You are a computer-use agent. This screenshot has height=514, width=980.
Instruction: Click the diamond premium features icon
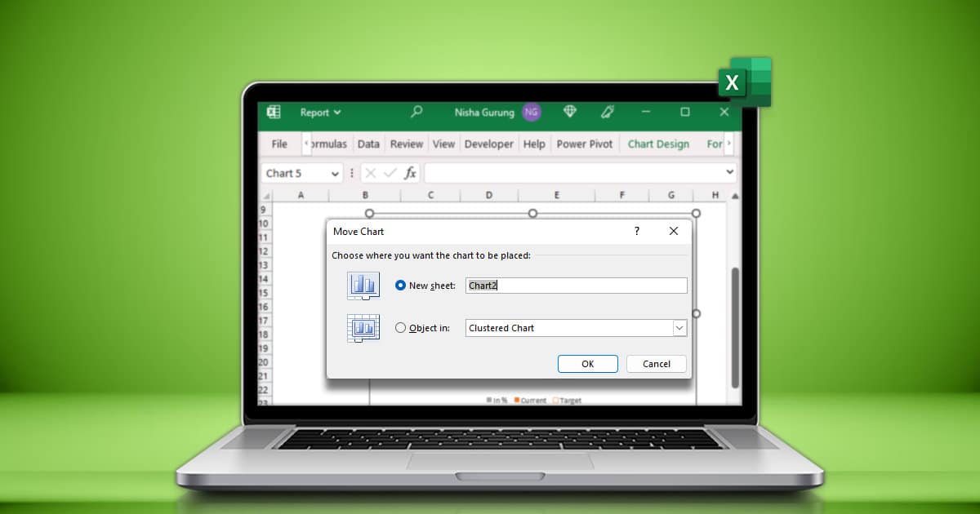(569, 113)
